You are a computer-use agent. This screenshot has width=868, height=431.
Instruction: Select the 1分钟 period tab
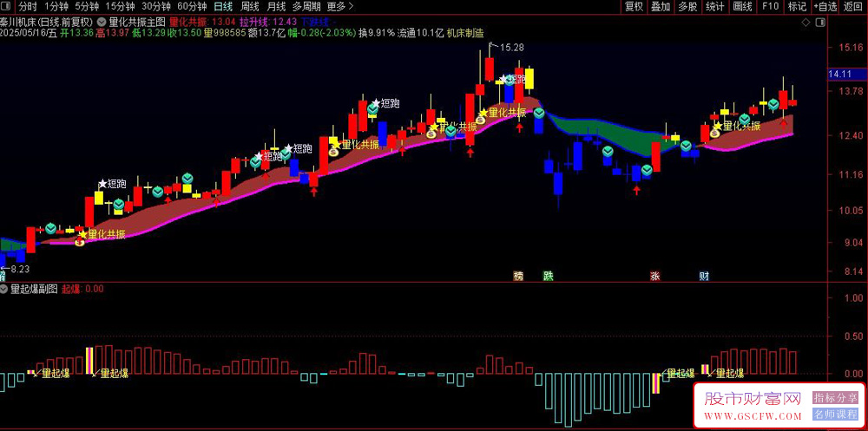(x=56, y=7)
